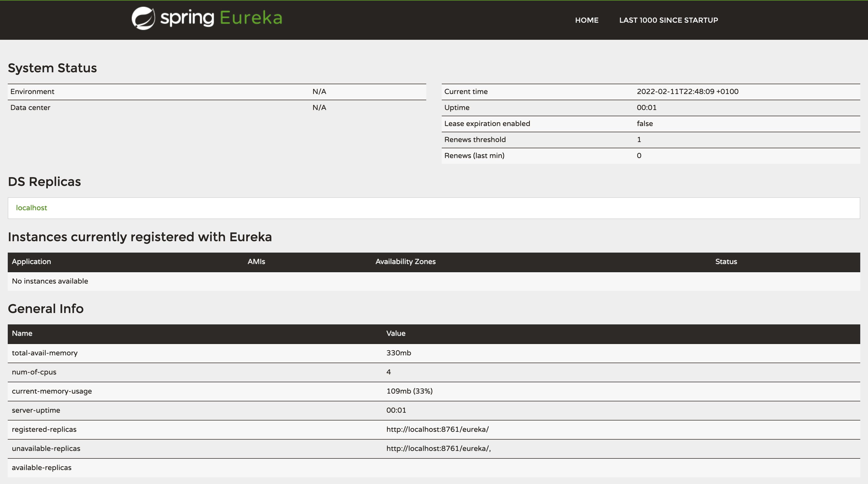Select the server-uptime 00:01 value
This screenshot has width=868, height=484.
[396, 411]
